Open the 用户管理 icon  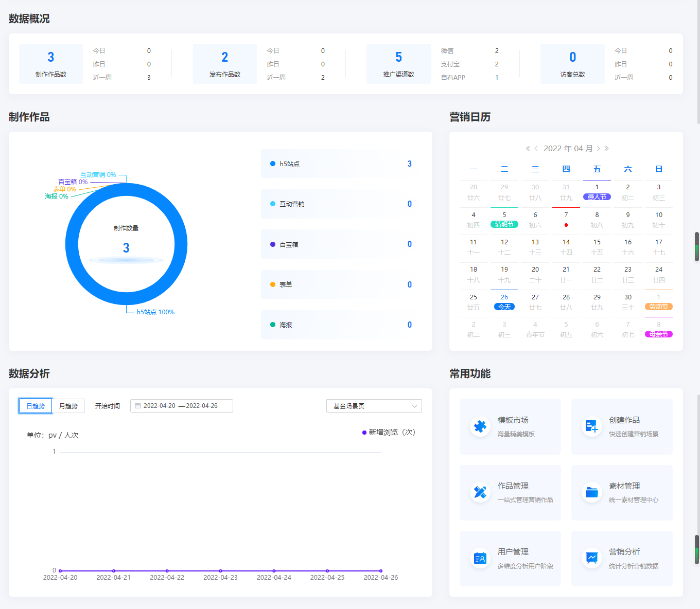[480, 558]
